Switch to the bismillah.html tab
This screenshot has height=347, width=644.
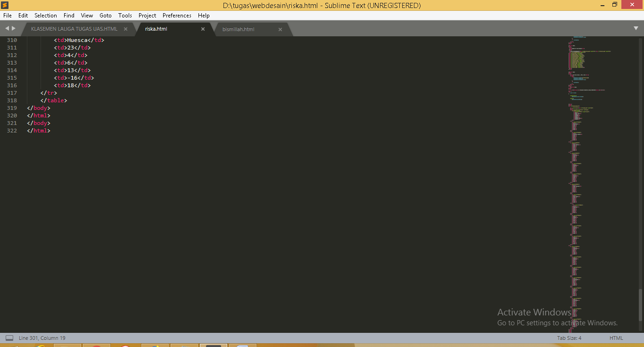click(239, 29)
